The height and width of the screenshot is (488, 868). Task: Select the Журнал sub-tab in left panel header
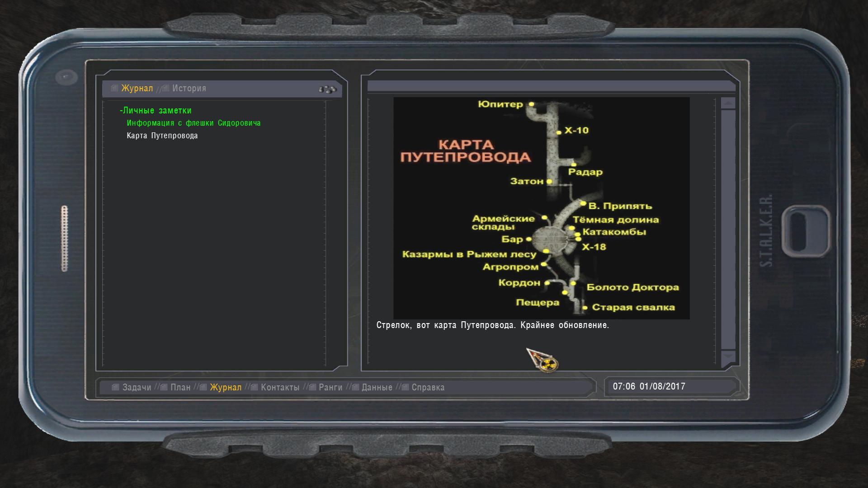click(x=137, y=88)
